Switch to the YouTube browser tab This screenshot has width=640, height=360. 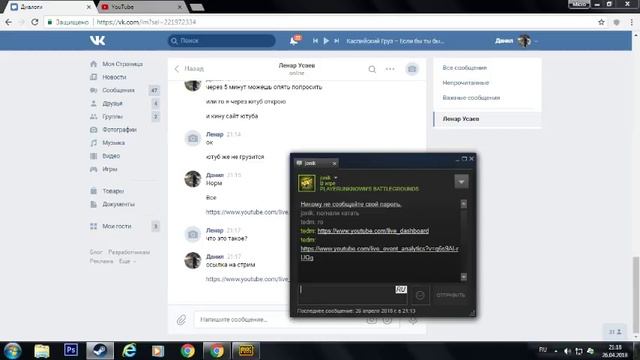coord(141,7)
